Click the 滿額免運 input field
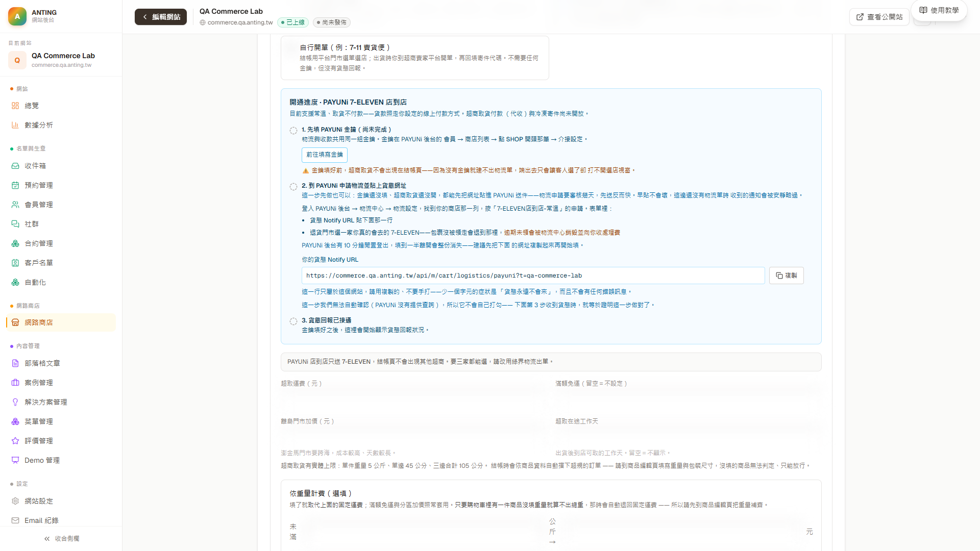This screenshot has width=980, height=551. coord(689,399)
